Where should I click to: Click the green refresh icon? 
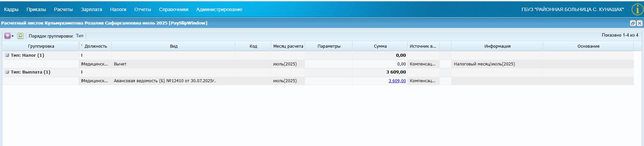click(x=20, y=36)
